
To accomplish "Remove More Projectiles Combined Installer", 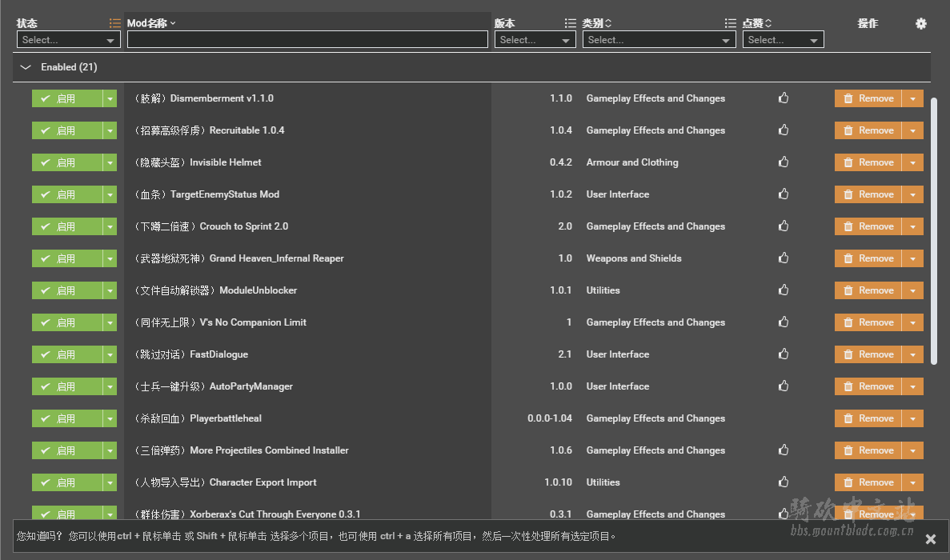I will pos(868,451).
